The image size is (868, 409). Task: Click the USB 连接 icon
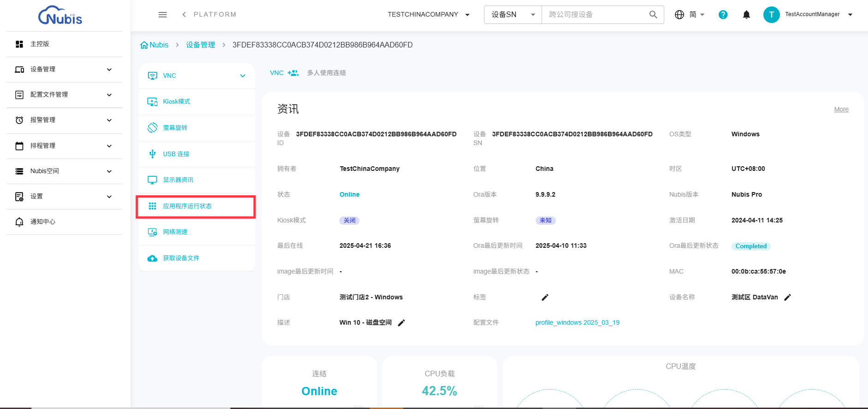153,154
